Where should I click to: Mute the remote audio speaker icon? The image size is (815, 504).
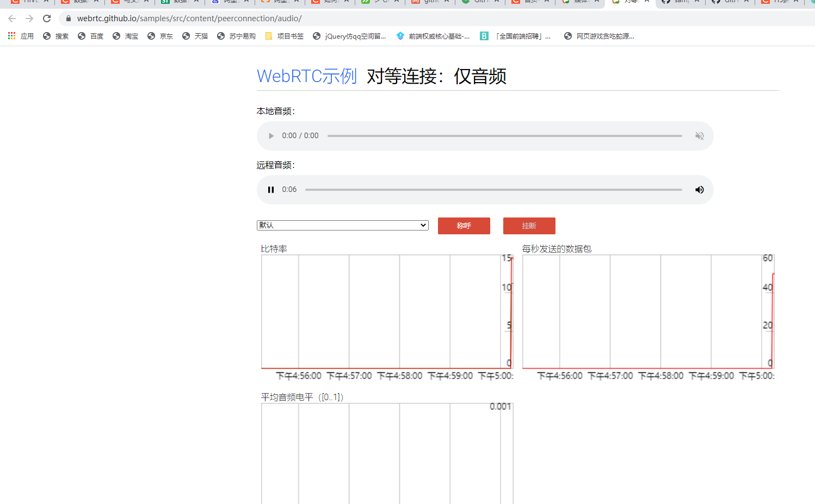[699, 189]
